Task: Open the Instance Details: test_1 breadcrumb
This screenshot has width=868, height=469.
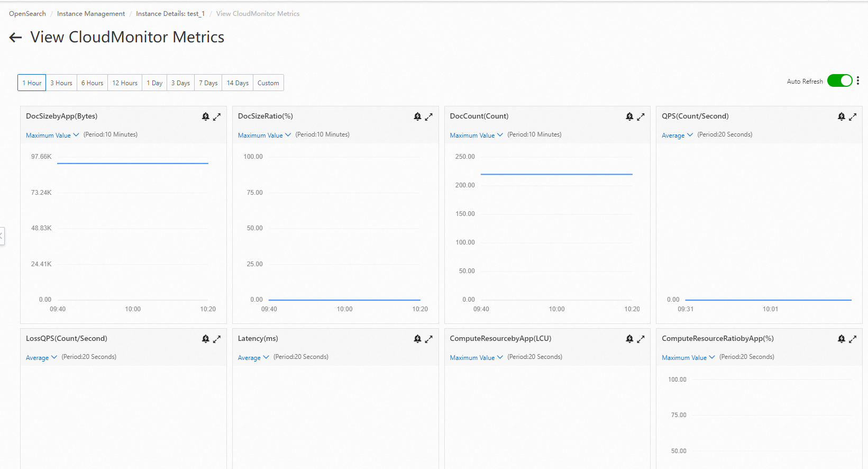Action: point(170,14)
